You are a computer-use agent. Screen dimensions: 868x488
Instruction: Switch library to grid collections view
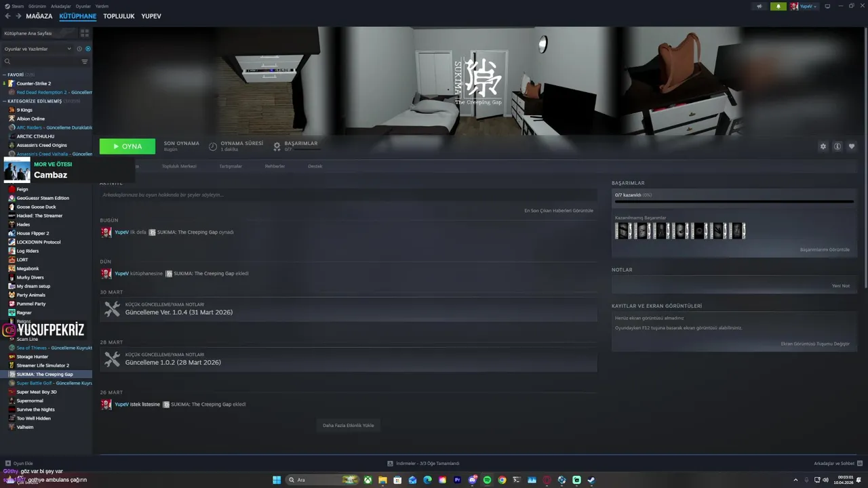85,33
